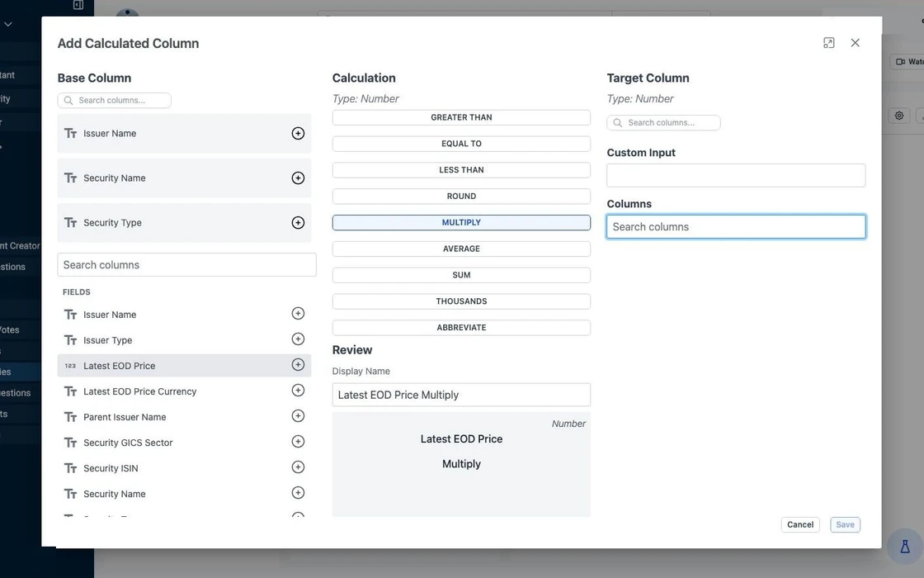Toggle sidebar collapse icon in background window
Viewport: 924px width, 578px height.
click(x=78, y=5)
